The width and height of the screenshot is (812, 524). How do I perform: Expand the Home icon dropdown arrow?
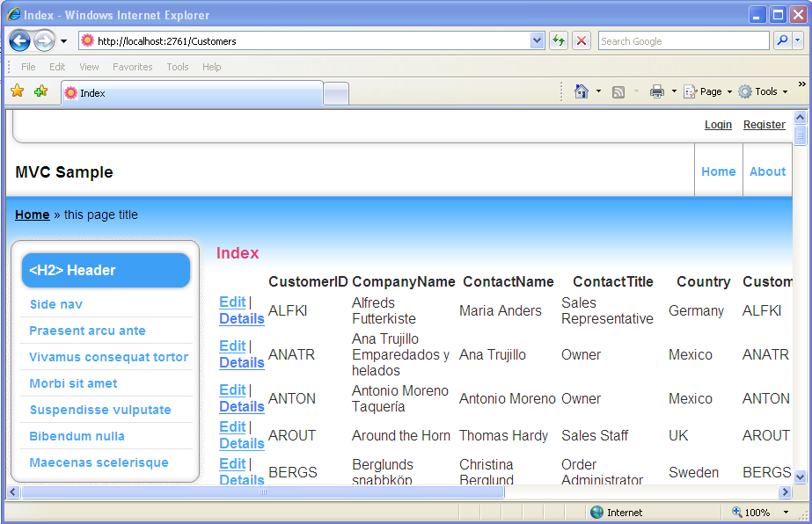[x=598, y=91]
